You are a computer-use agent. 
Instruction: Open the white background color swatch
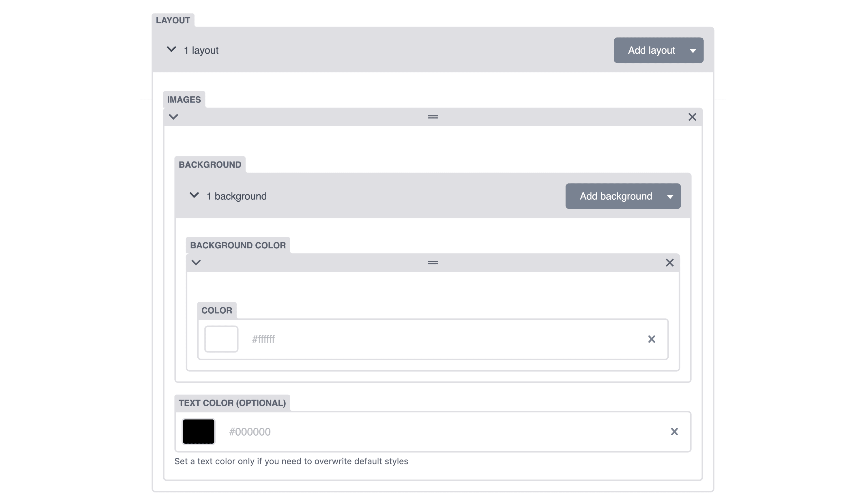tap(221, 339)
